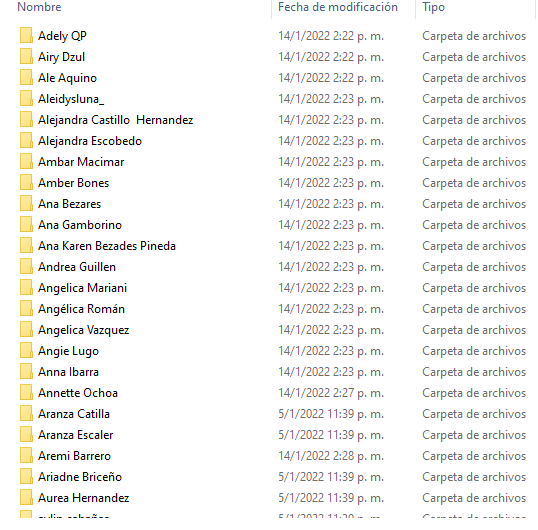This screenshot has width=538, height=530.
Task: Select the Adely QP folder icon
Action: click(x=26, y=35)
